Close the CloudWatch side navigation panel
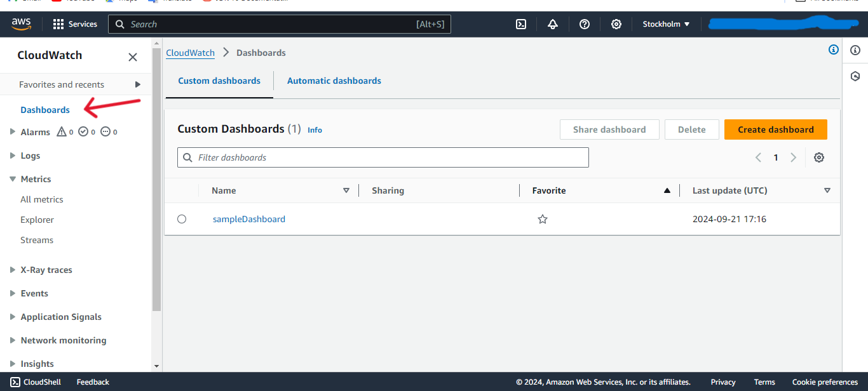This screenshot has height=391, width=868. click(133, 57)
